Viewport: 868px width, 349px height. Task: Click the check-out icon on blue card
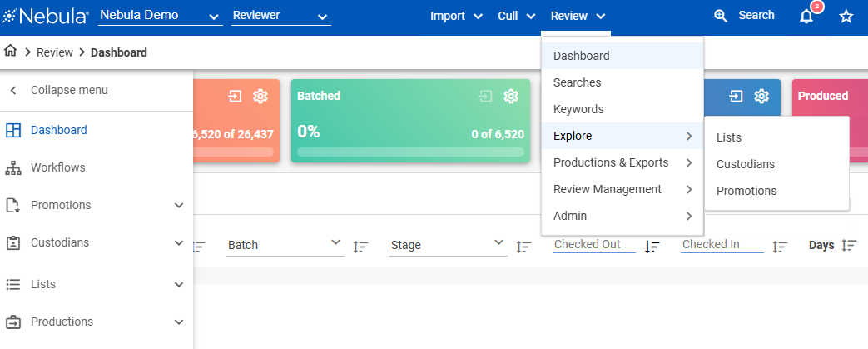736,97
